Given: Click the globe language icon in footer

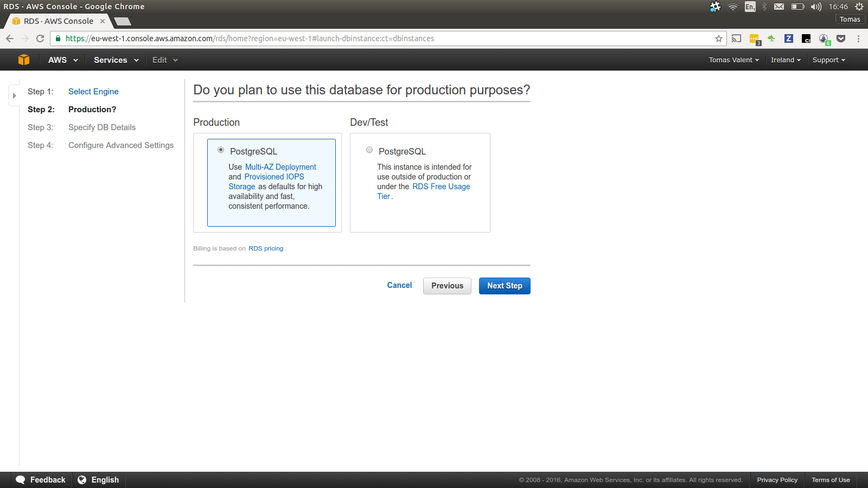Looking at the screenshot, I should pyautogui.click(x=82, y=480).
